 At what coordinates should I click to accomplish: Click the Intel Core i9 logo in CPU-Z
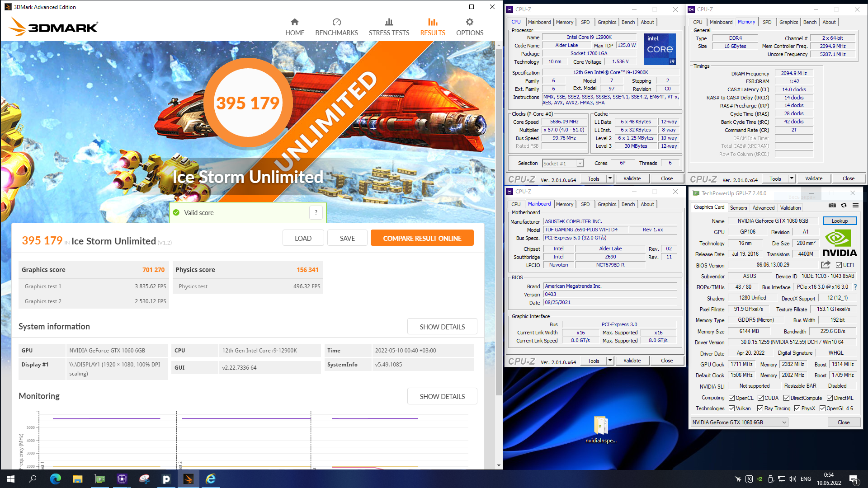tap(660, 49)
